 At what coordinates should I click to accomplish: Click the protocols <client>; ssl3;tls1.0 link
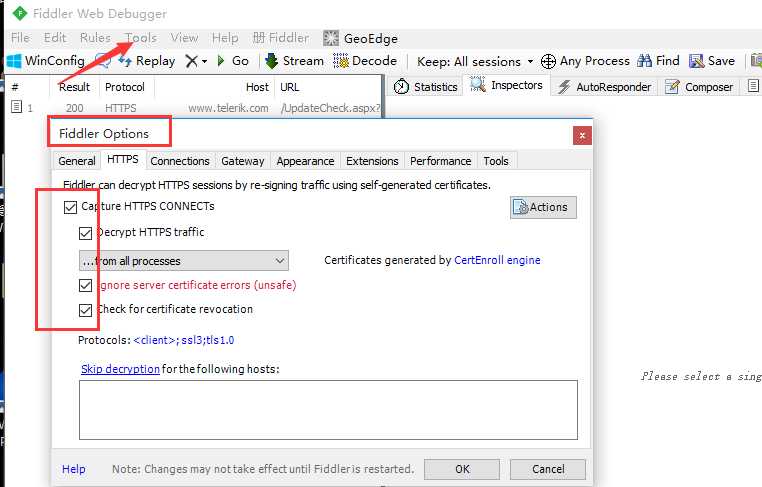click(x=184, y=340)
